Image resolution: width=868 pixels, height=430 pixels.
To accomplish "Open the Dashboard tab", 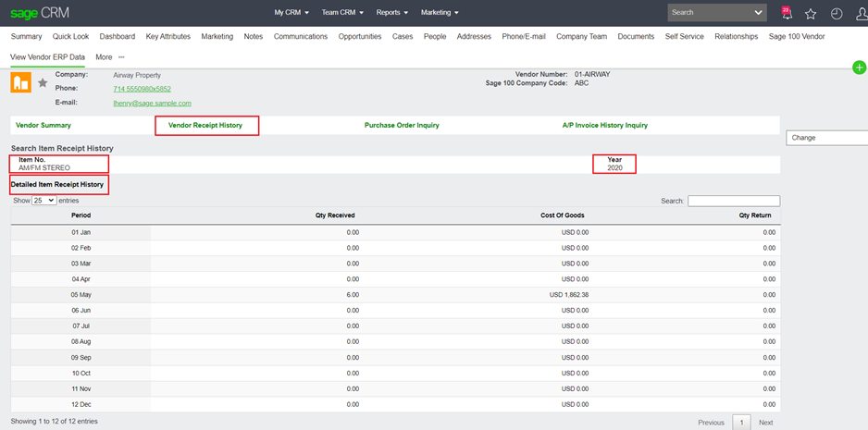I will 118,36.
